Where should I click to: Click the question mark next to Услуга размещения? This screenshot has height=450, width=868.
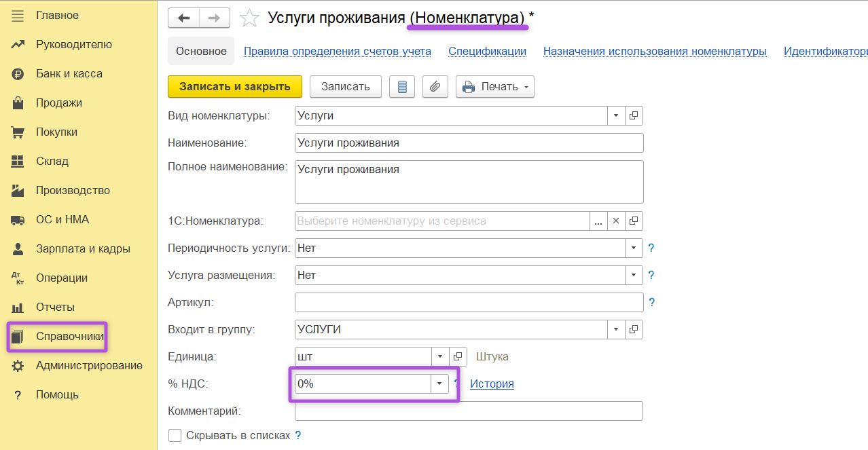[651, 276]
